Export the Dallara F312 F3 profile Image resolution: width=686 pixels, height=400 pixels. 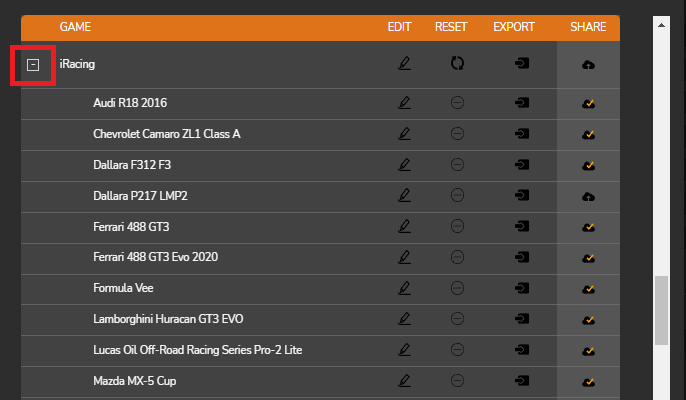click(x=522, y=165)
